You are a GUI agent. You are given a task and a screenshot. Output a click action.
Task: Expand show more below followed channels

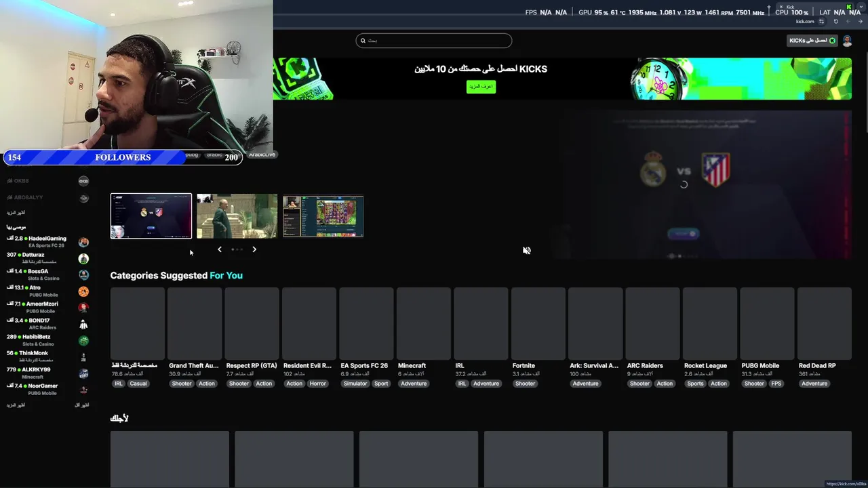16,212
